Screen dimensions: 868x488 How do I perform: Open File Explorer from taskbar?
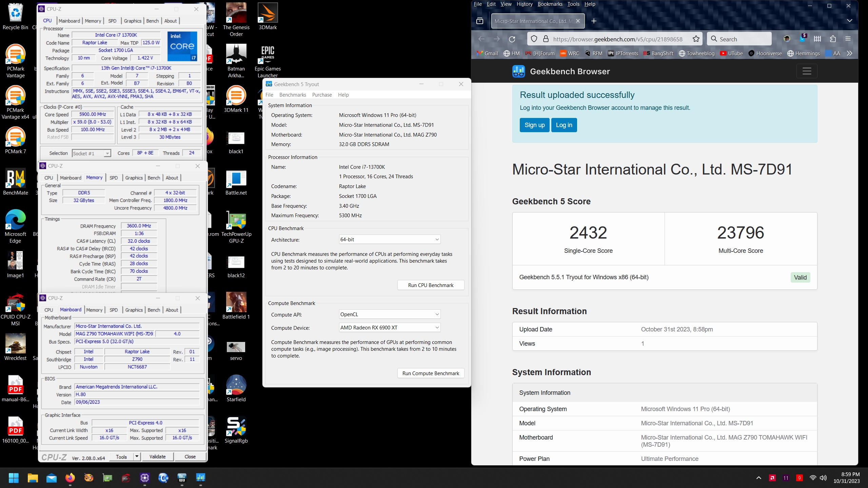33,478
